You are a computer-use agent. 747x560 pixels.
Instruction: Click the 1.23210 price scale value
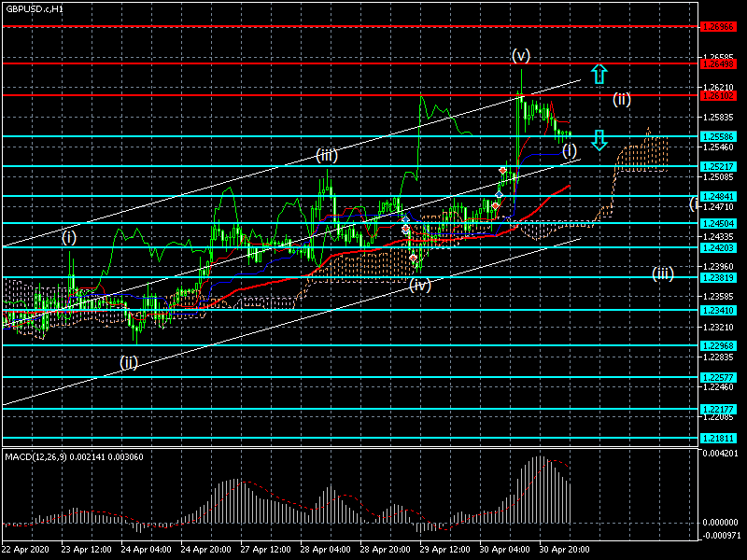tap(718, 328)
